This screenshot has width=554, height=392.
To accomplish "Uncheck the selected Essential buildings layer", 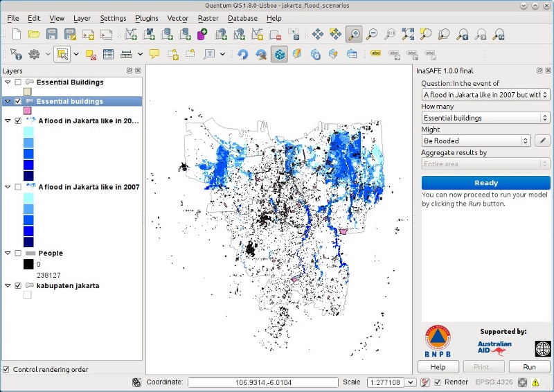I will click(18, 101).
